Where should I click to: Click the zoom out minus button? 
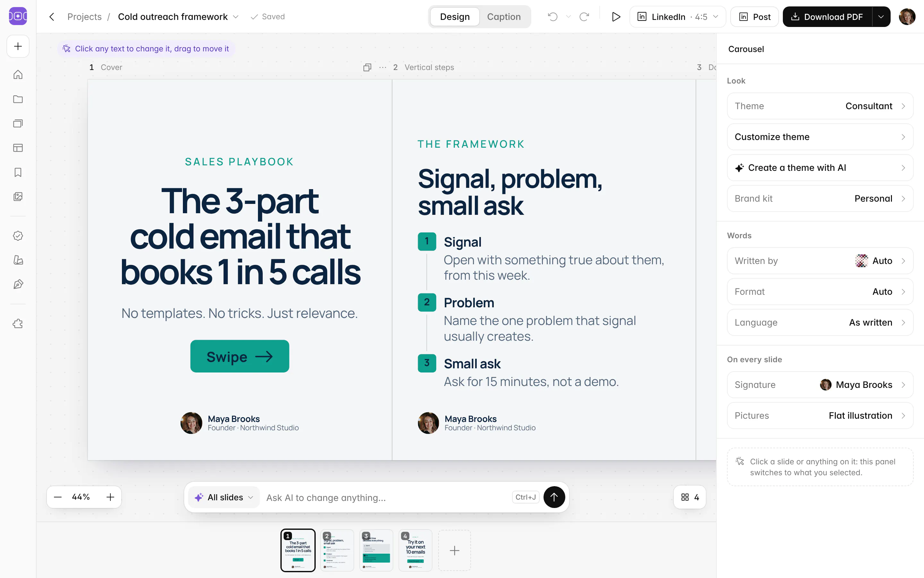58,497
